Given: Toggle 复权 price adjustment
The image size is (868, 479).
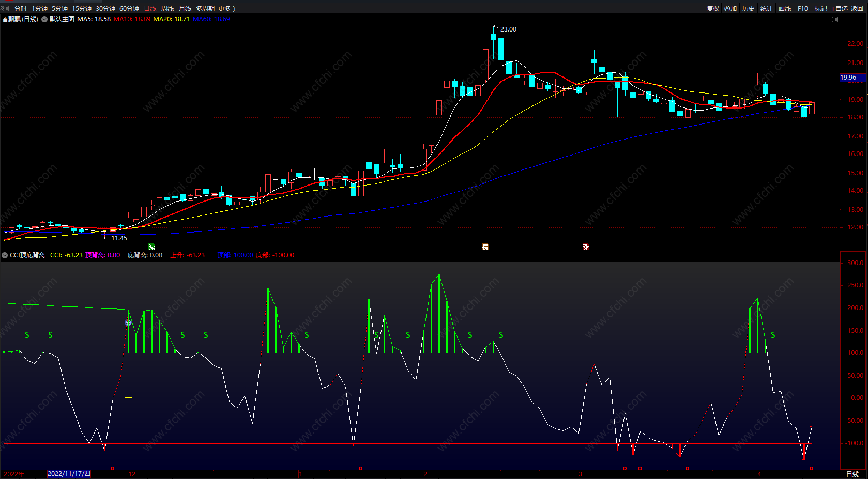Looking at the screenshot, I should click(x=713, y=8).
